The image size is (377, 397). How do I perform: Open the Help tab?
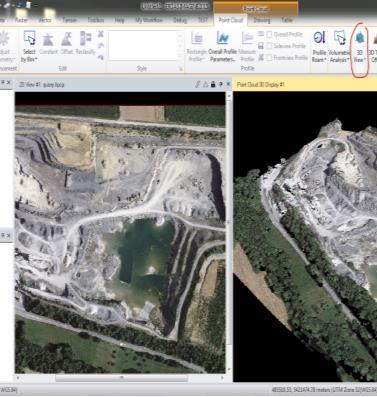click(119, 20)
